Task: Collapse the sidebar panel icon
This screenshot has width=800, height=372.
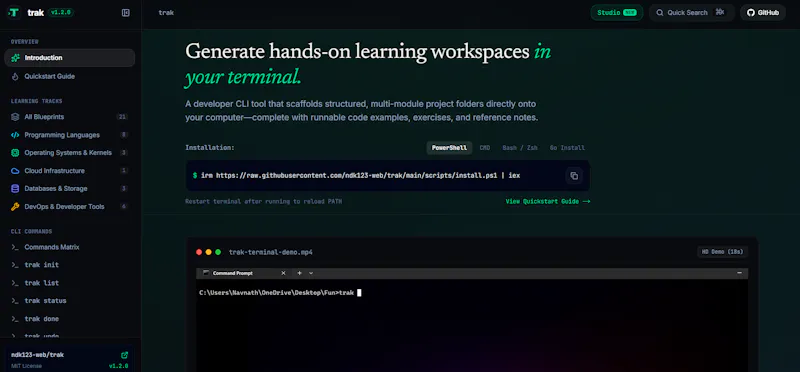Action: click(x=126, y=13)
